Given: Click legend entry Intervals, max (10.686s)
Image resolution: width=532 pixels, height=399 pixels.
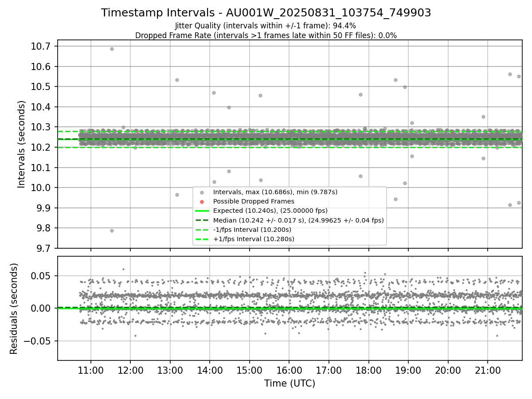Looking at the screenshot, I should [275, 192].
